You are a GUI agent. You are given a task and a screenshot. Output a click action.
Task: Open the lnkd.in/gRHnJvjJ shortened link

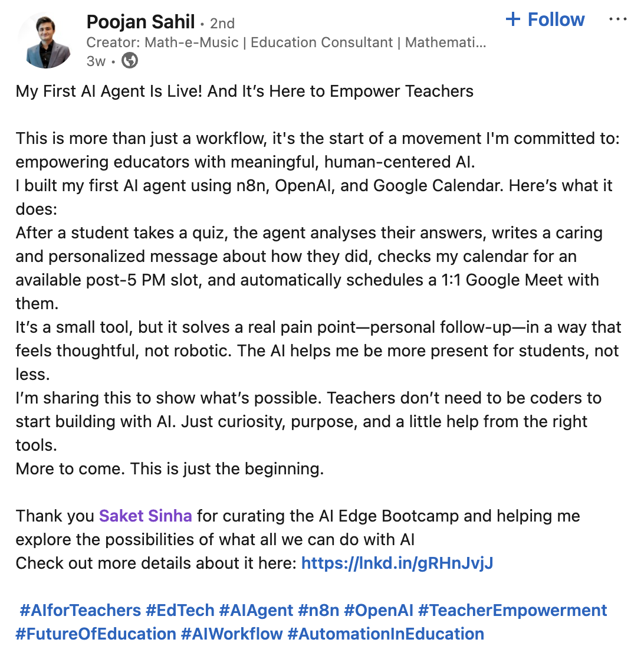coord(398,563)
